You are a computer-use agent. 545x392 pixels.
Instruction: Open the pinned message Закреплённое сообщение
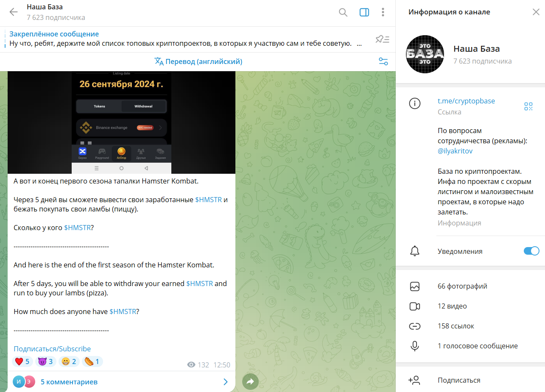coord(186,39)
